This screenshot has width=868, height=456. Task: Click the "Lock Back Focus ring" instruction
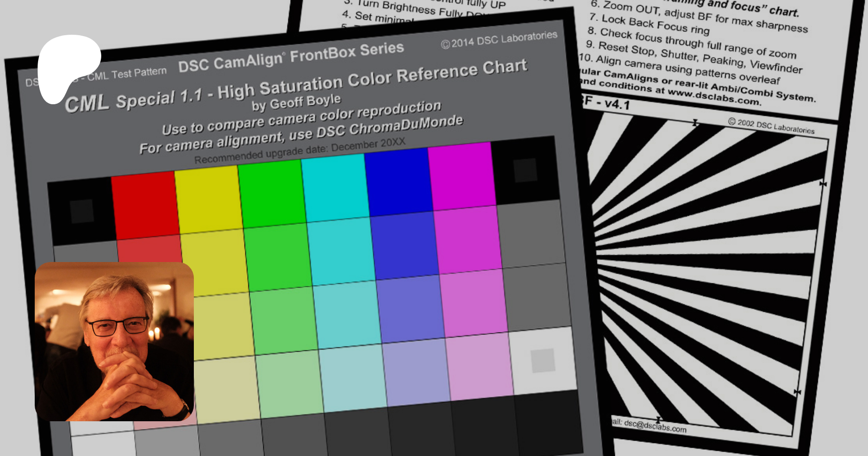point(650,25)
